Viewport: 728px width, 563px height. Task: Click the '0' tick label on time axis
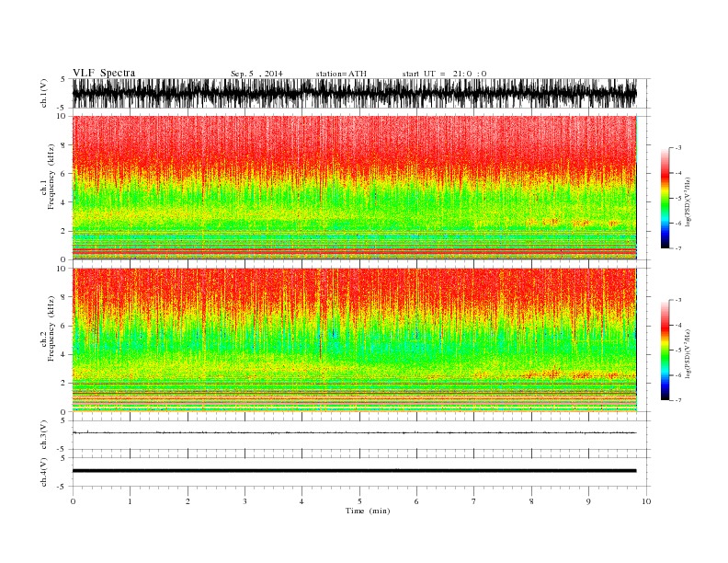click(73, 501)
